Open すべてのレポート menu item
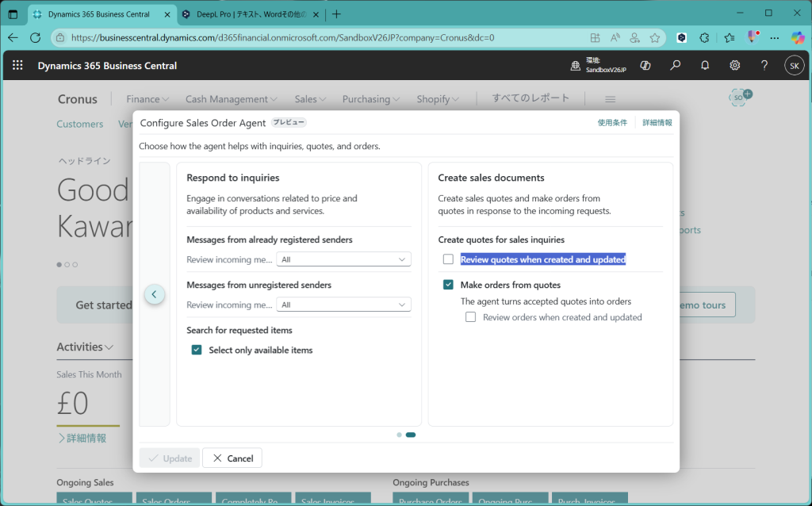 (x=530, y=98)
